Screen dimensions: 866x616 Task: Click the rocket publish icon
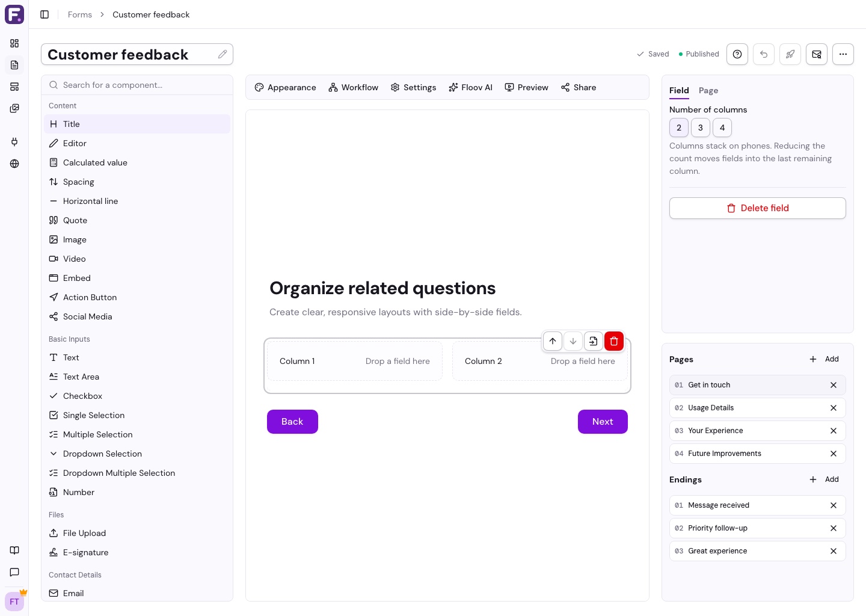790,54
